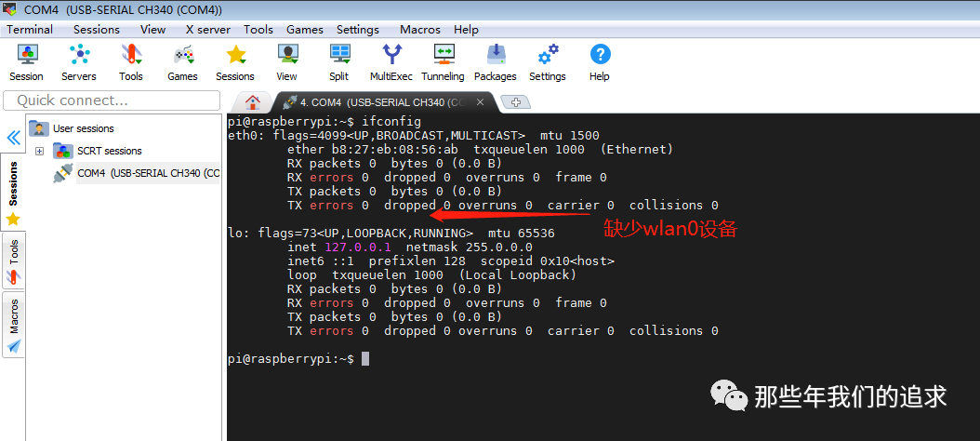Open the Settings menu
The height and width of the screenshot is (441, 980).
[357, 30]
